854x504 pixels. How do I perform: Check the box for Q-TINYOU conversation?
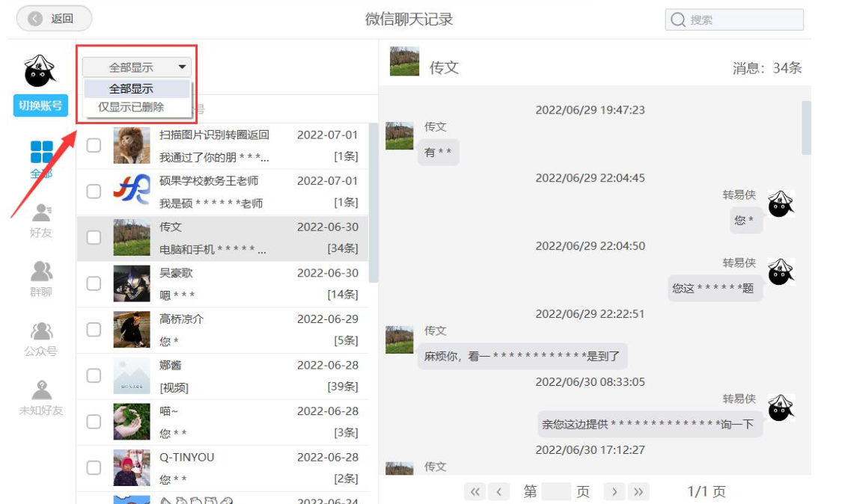click(x=94, y=467)
